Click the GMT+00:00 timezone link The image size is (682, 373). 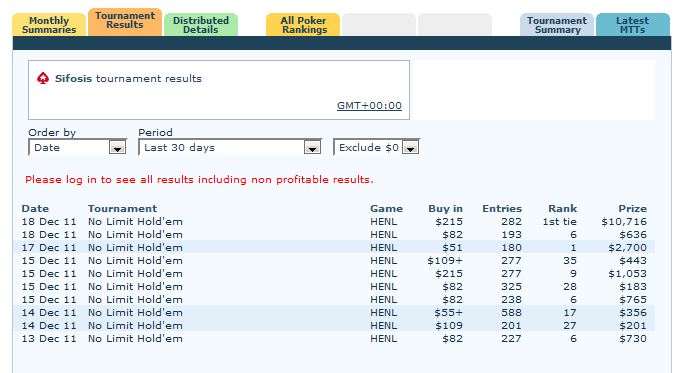click(369, 106)
